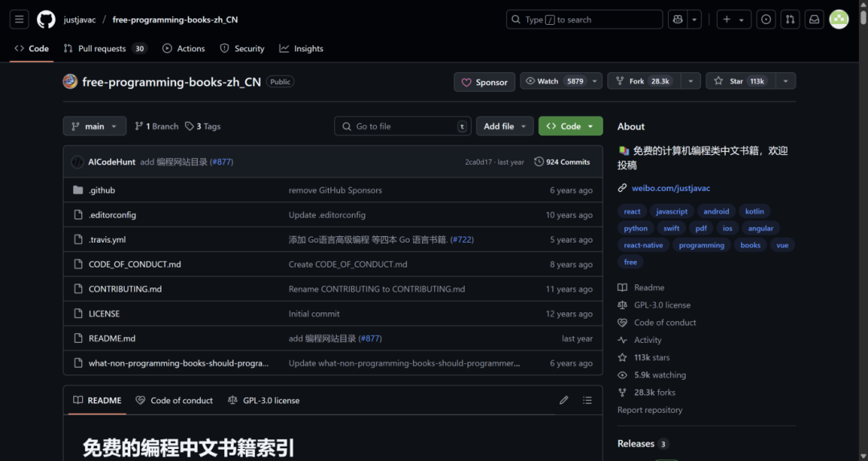Image resolution: width=868 pixels, height=461 pixels.
Task: Open the Pull requests icon in header
Action: pos(790,19)
